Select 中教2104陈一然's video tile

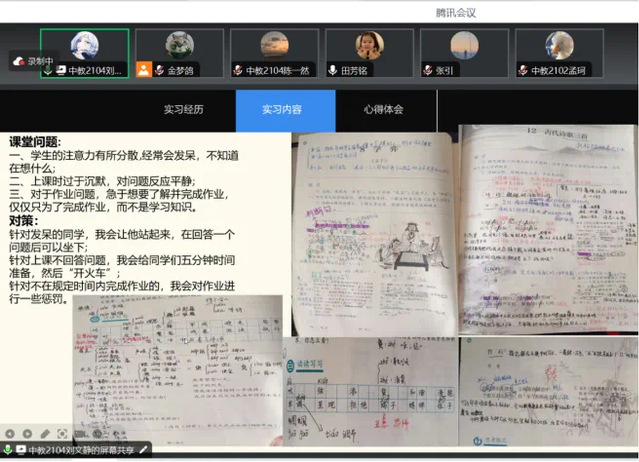[274, 53]
